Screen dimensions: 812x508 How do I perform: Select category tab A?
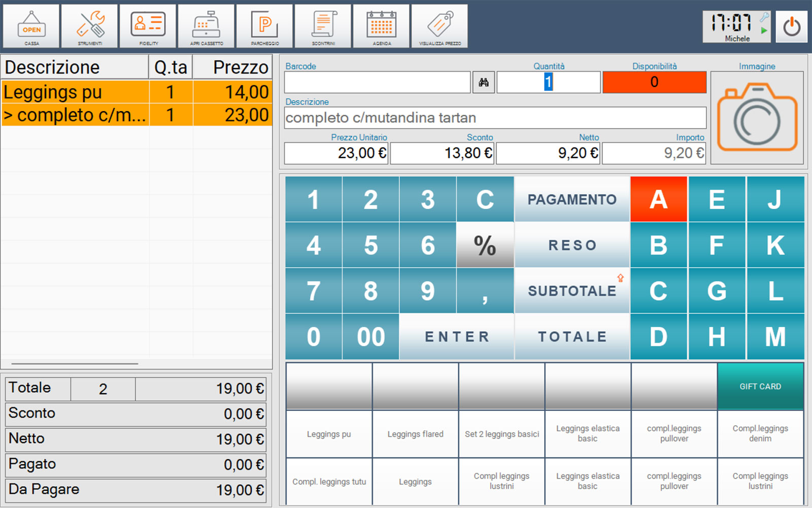[659, 199]
